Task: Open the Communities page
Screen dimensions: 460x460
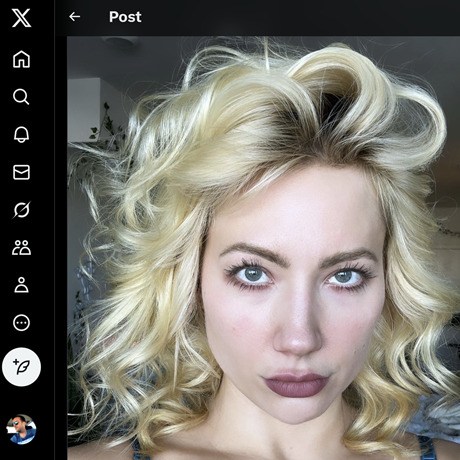Action: [x=21, y=248]
